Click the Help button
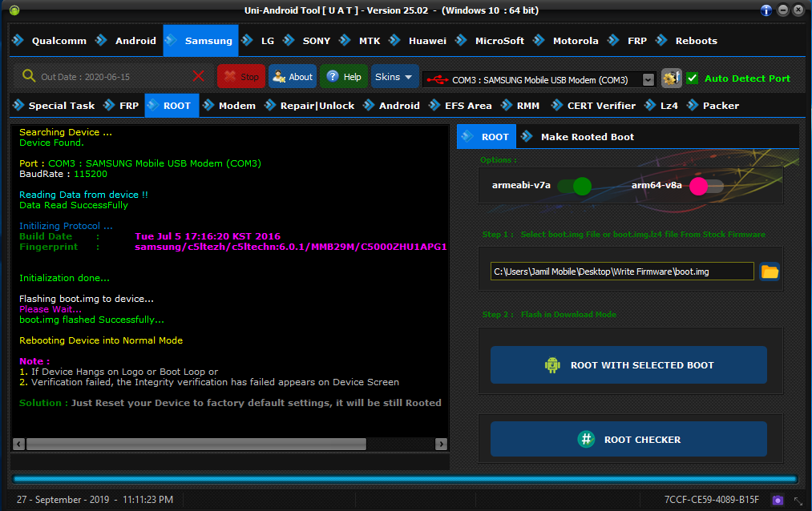Screen dimensions: 812x511 pyautogui.click(x=344, y=77)
